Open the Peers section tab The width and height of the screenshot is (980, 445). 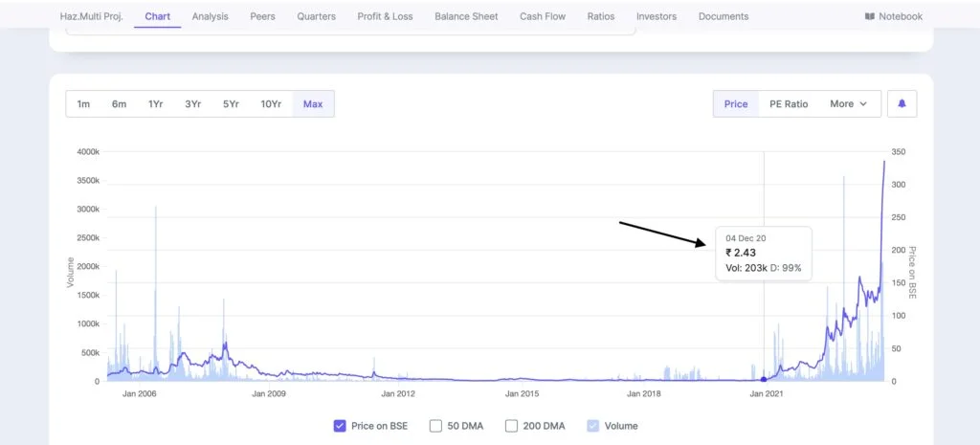262,16
